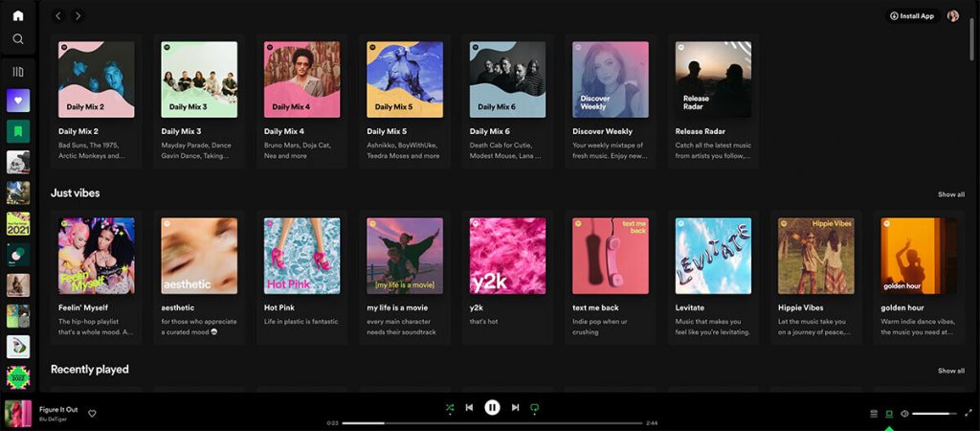Open the play queue
This screenshot has height=431, width=980.
point(873,414)
